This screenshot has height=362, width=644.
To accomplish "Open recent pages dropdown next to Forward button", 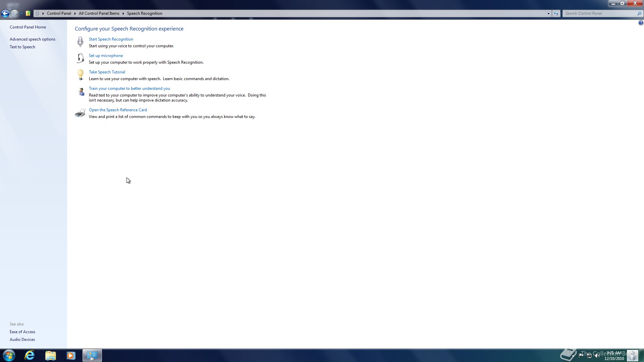I will [x=21, y=13].
